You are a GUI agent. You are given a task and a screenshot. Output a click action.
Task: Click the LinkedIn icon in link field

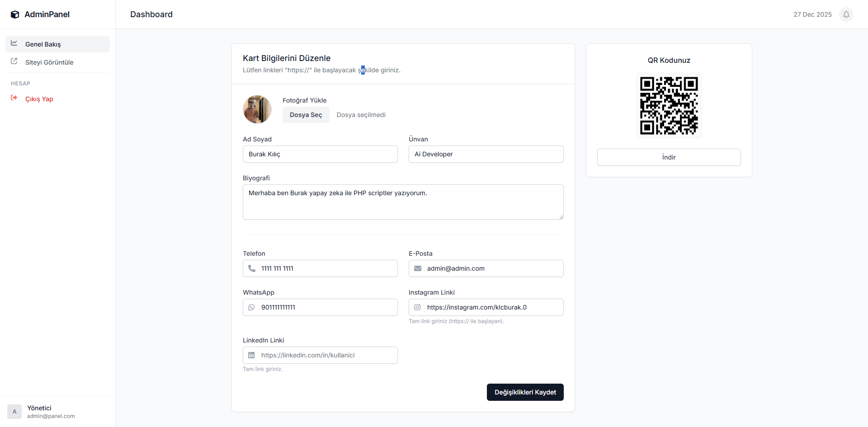(x=252, y=355)
